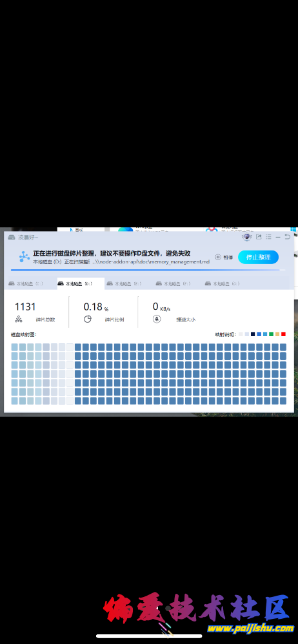
Task: Click the fragment count icon under 1131
Action: 18,319
